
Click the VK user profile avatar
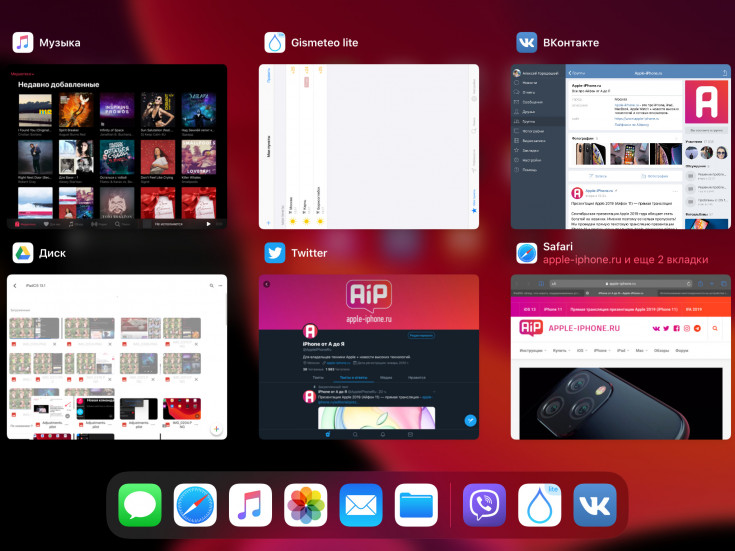[517, 73]
